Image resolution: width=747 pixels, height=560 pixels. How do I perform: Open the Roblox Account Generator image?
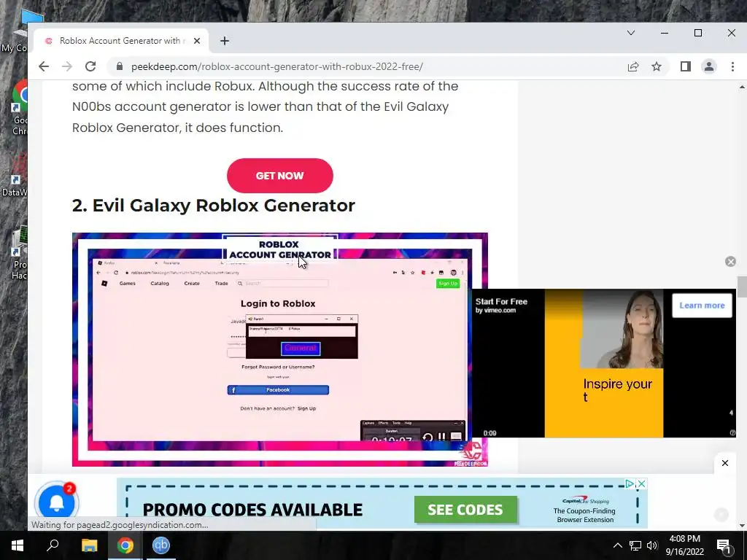[x=279, y=349]
